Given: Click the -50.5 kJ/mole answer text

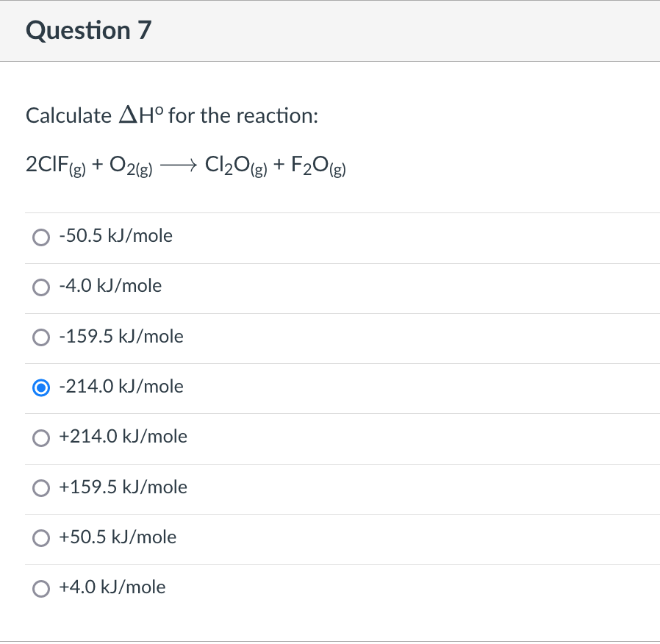Looking at the screenshot, I should click(x=115, y=236).
